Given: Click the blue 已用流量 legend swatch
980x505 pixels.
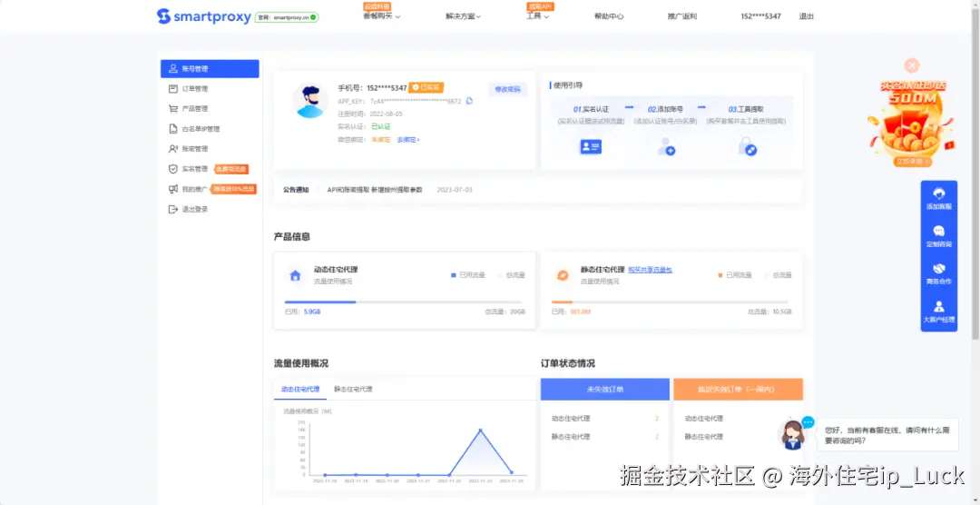Looking at the screenshot, I should tap(454, 274).
